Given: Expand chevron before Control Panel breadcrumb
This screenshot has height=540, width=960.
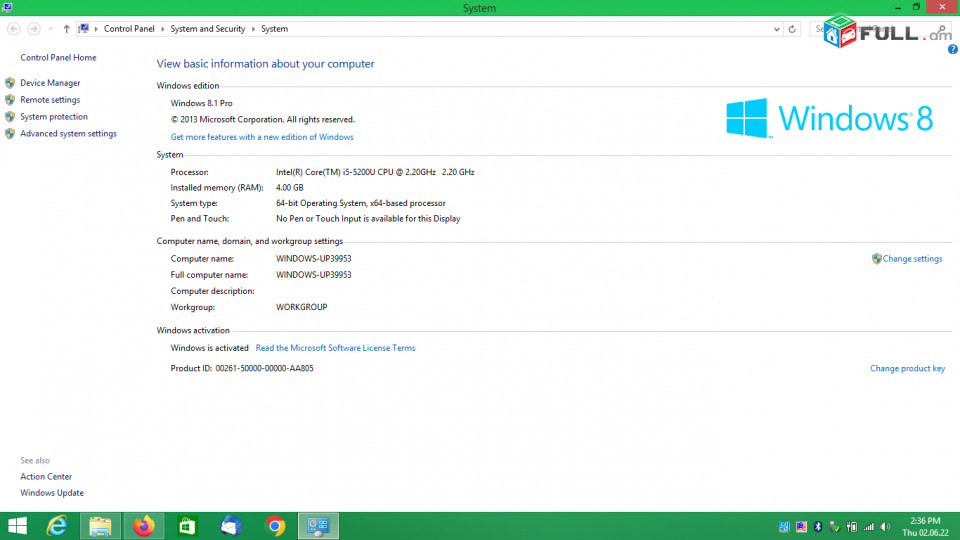Looking at the screenshot, I should click(96, 29).
